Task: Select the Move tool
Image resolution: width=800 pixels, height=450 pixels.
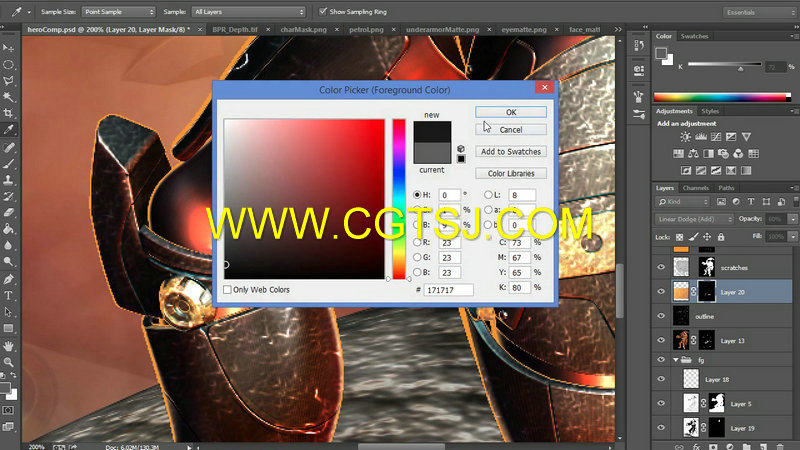Action: pos(8,48)
